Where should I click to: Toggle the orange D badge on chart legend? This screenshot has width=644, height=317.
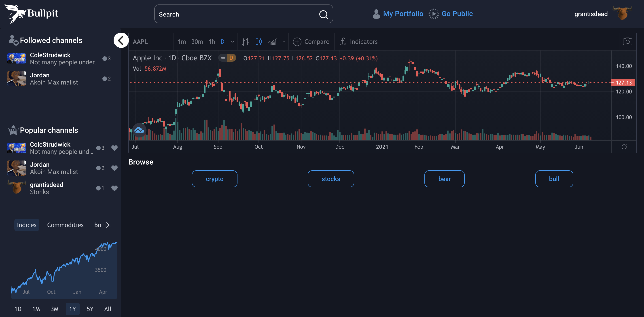point(231,58)
